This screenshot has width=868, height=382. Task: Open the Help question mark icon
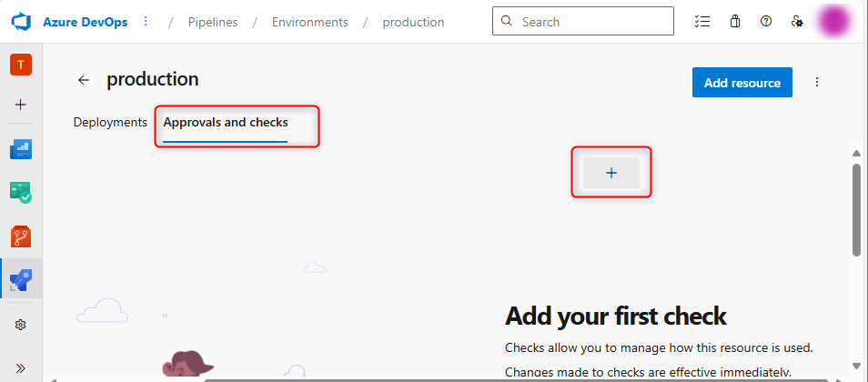pyautogui.click(x=766, y=22)
